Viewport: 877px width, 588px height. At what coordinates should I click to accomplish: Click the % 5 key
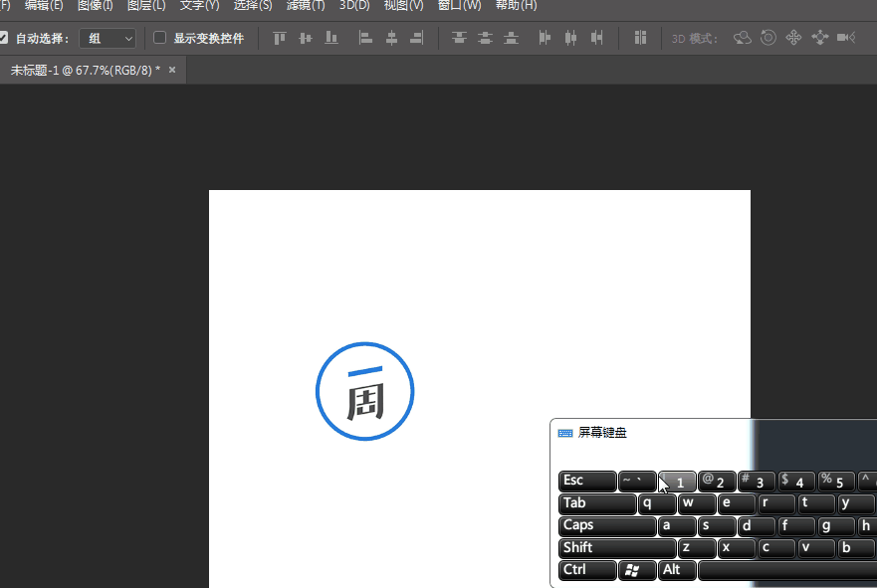[x=837, y=481]
